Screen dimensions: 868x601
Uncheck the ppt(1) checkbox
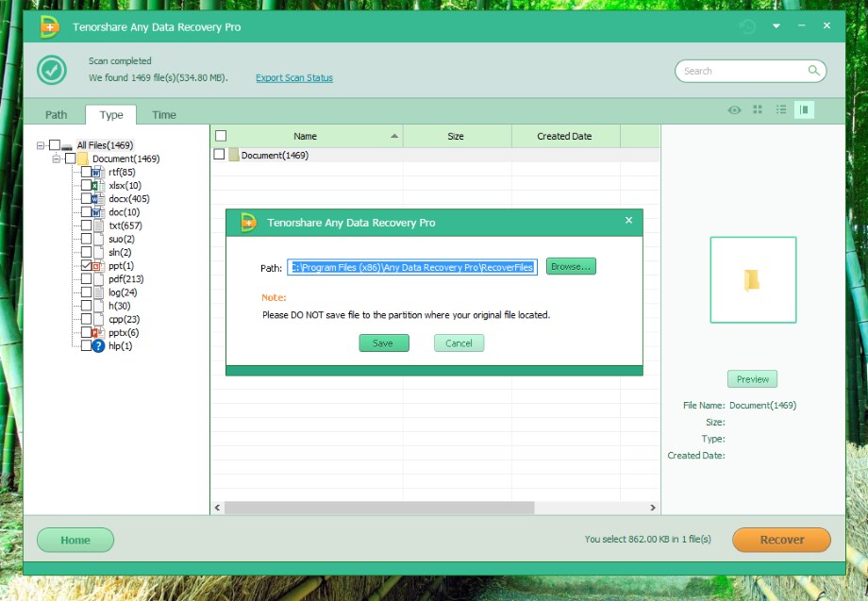click(86, 266)
